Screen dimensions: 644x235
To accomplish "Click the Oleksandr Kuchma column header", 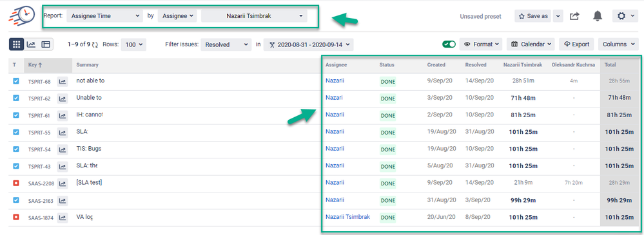I will click(x=573, y=65).
